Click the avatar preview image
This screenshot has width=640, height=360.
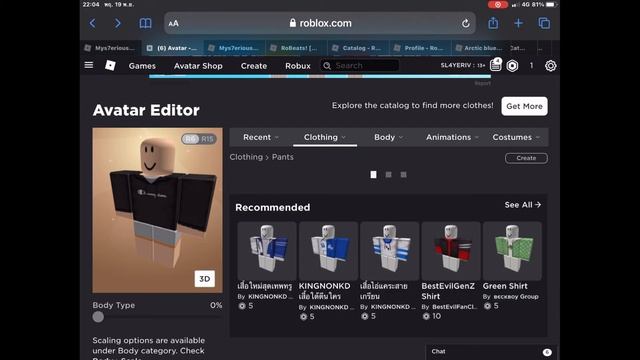click(158, 210)
